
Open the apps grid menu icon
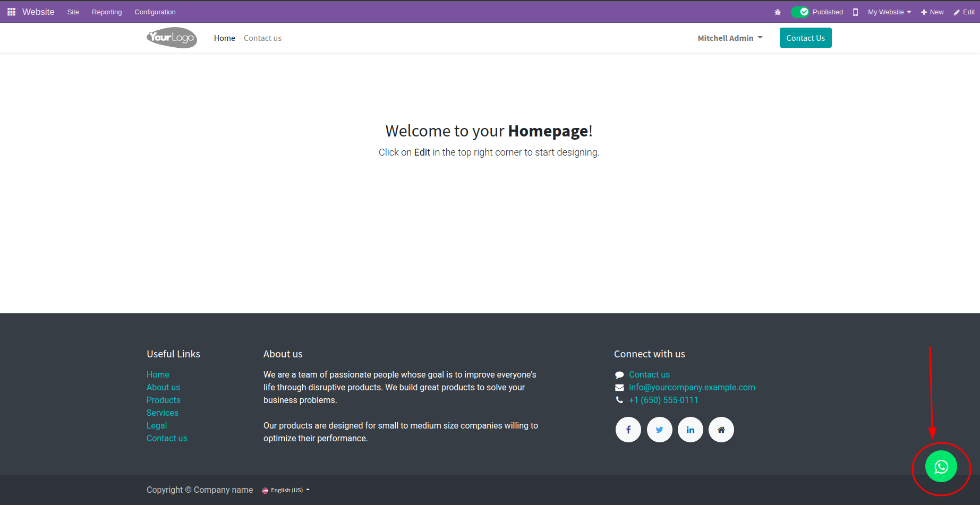coord(11,12)
